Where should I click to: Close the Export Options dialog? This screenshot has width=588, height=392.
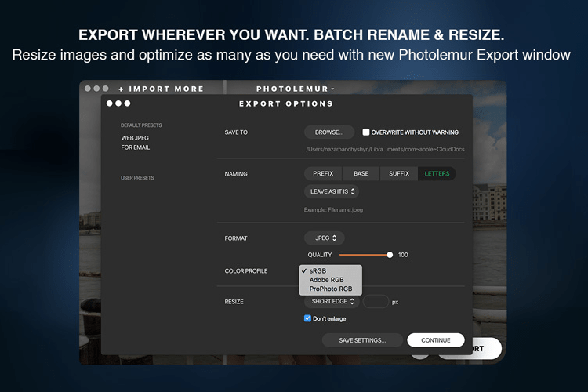pos(110,103)
